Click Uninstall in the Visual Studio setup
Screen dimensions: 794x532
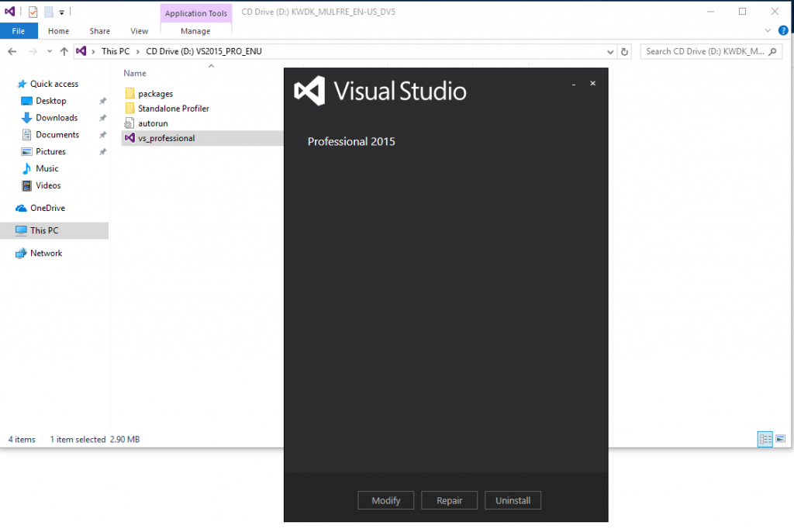pos(513,500)
